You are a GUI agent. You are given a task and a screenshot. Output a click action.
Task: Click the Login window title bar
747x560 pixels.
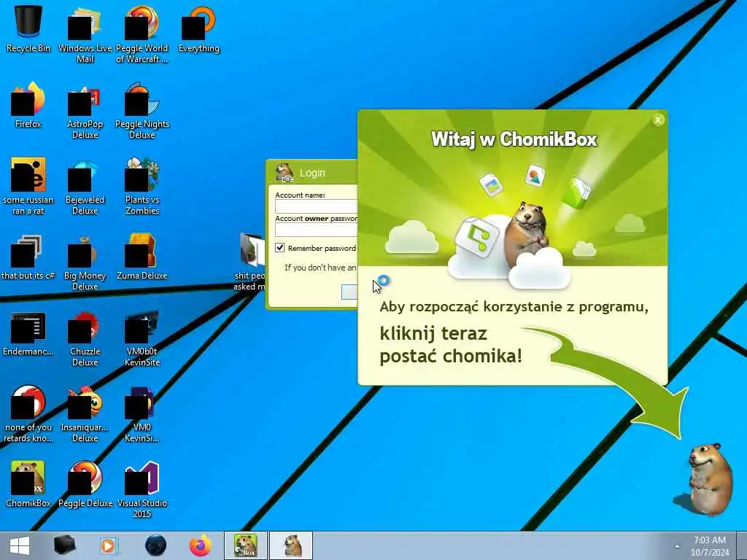[x=312, y=172]
